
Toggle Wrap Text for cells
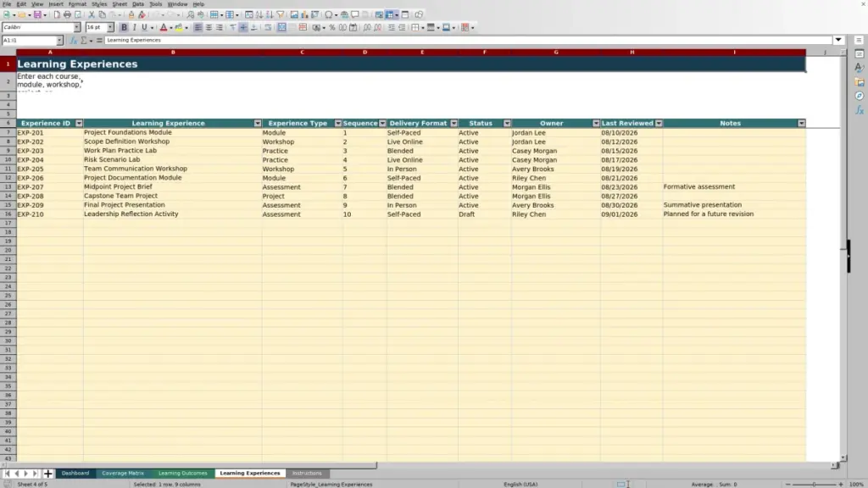pos(268,28)
